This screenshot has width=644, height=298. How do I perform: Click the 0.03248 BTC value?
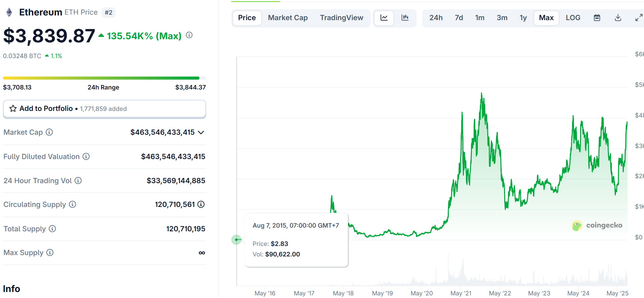tap(22, 56)
